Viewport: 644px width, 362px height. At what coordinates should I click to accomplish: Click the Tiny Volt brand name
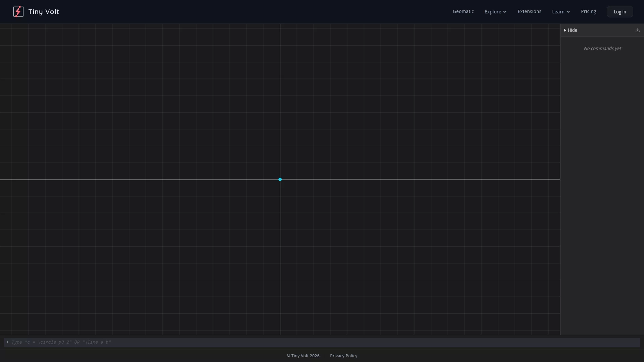[44, 12]
